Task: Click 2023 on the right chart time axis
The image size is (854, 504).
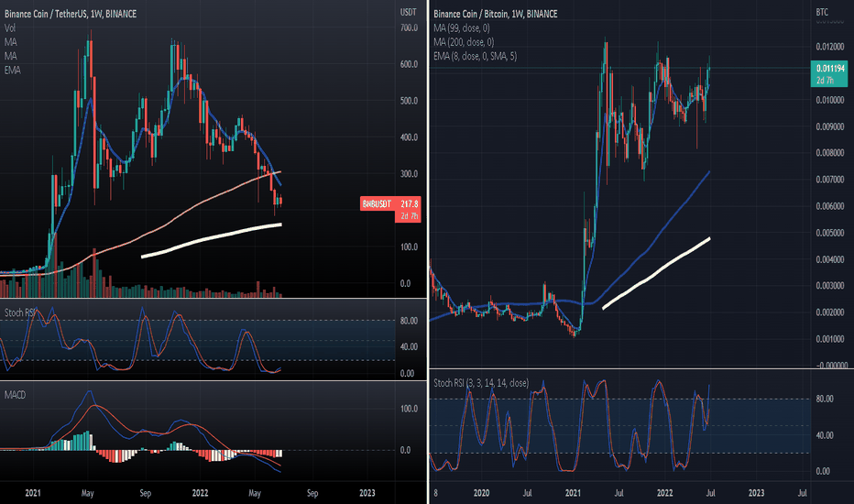Action: click(x=756, y=493)
